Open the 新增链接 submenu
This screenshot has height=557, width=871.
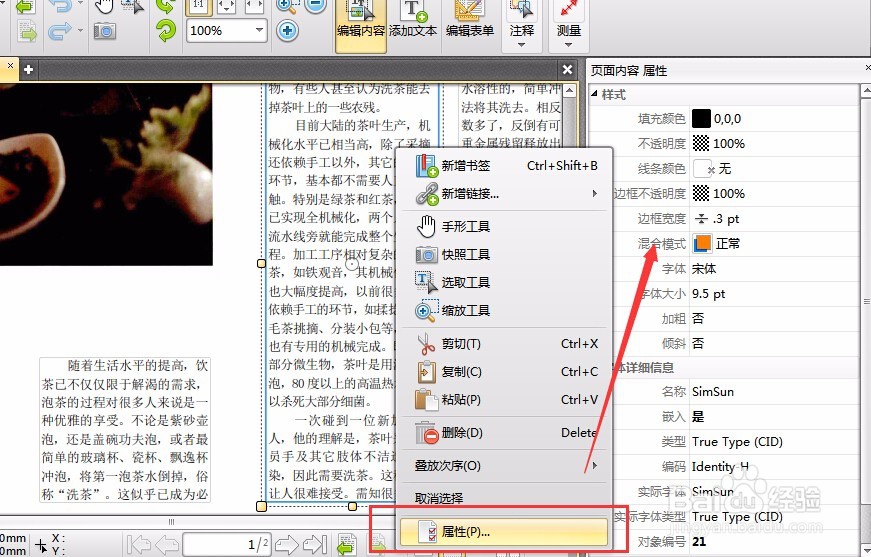click(506, 193)
